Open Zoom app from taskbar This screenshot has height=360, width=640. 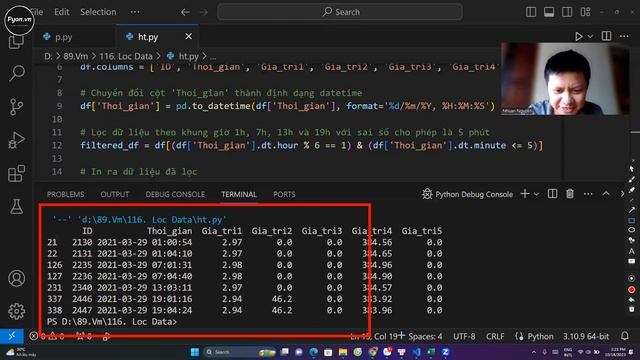click(445, 352)
